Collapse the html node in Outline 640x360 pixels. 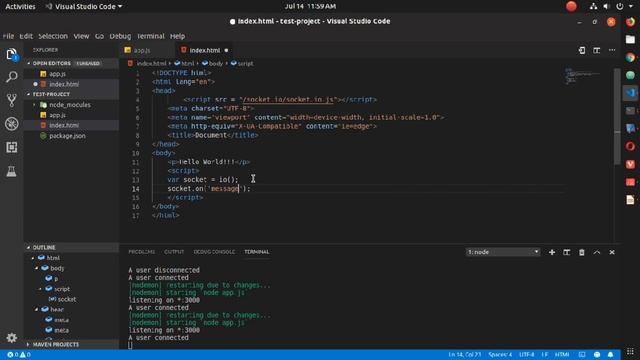point(33,258)
